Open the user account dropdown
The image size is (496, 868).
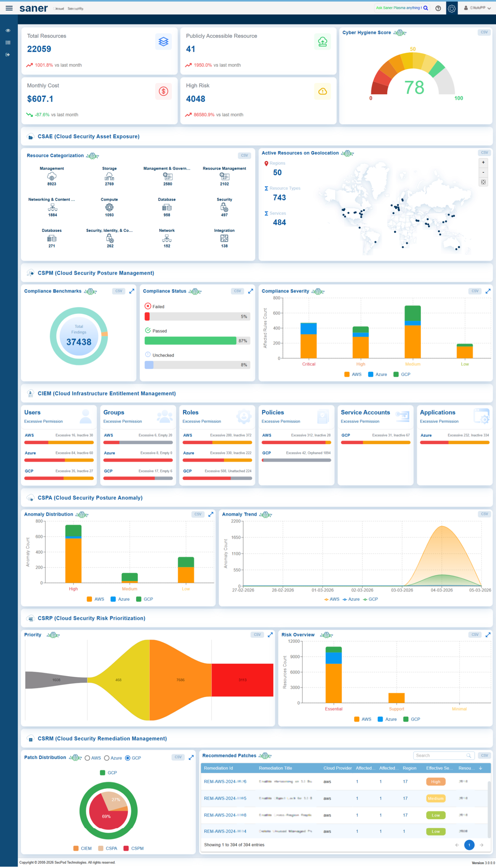coord(477,8)
